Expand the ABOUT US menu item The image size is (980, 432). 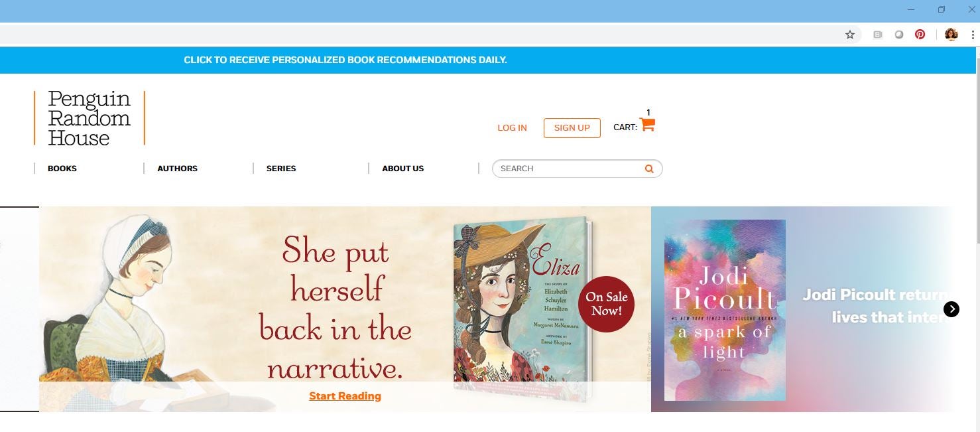click(x=402, y=169)
